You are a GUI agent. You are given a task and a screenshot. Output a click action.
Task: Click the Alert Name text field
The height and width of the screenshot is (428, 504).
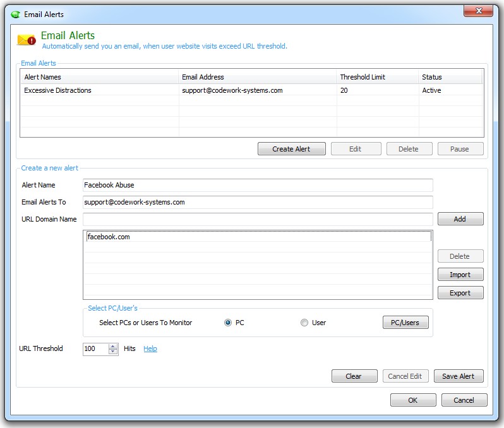point(258,185)
